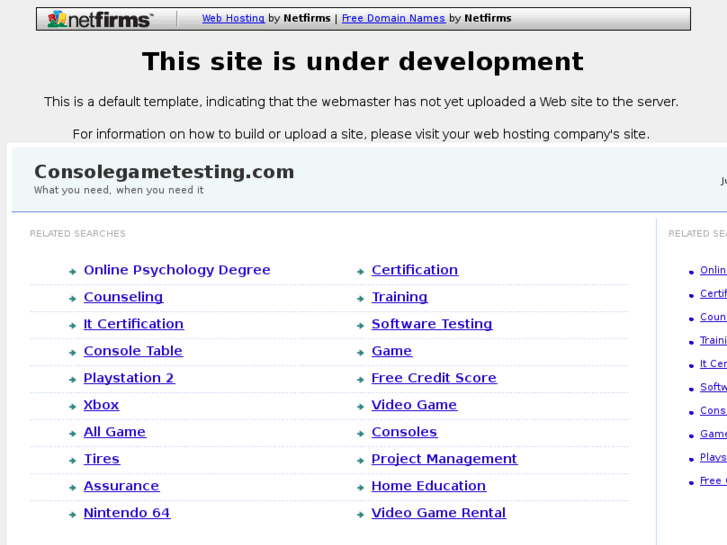Click the arrow icon beside Nintendo 64
The width and height of the screenshot is (727, 545).
point(72,514)
